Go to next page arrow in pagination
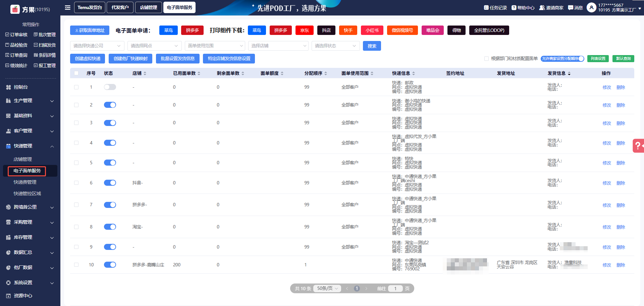Viewport: 644px width, 306px height. tap(366, 289)
